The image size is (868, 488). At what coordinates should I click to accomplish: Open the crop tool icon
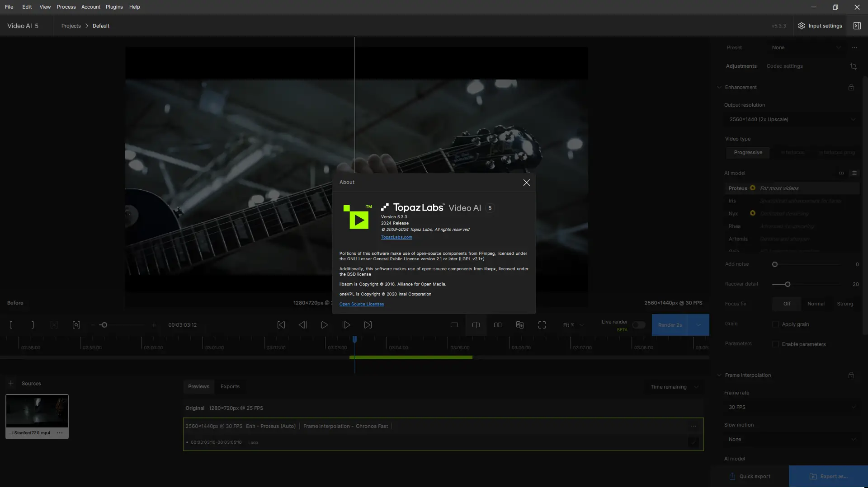pyautogui.click(x=853, y=66)
